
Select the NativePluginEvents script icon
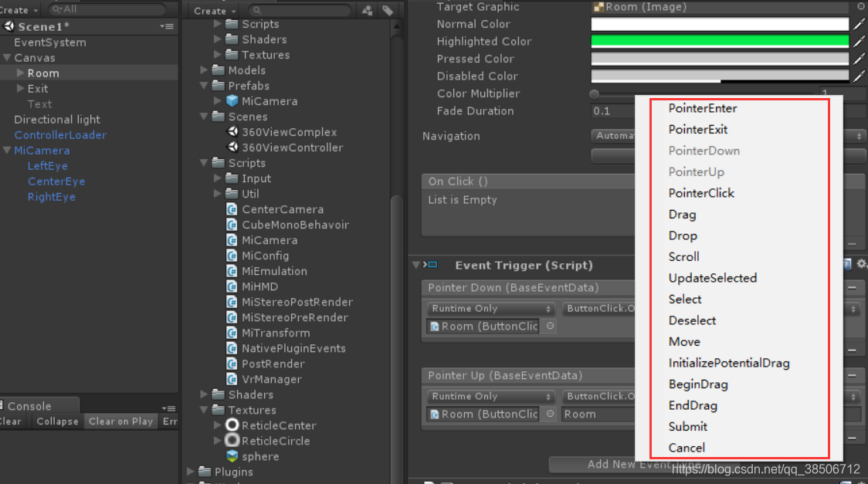pos(232,348)
